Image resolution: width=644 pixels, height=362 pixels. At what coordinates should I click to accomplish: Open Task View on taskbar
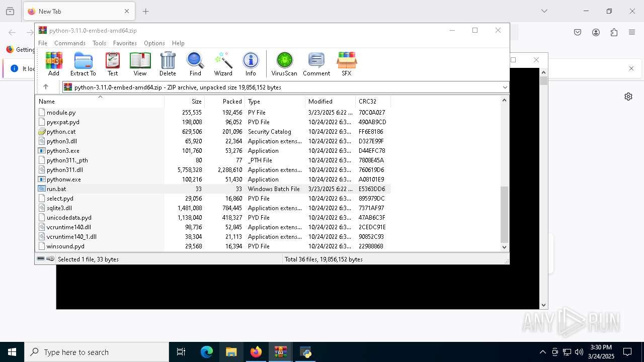181,352
